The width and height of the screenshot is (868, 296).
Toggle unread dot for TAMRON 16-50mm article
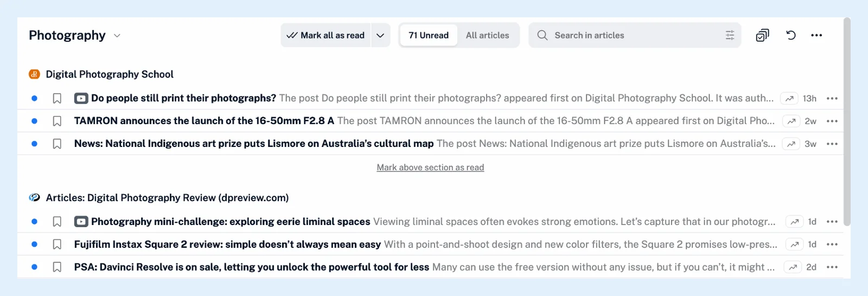tap(34, 121)
